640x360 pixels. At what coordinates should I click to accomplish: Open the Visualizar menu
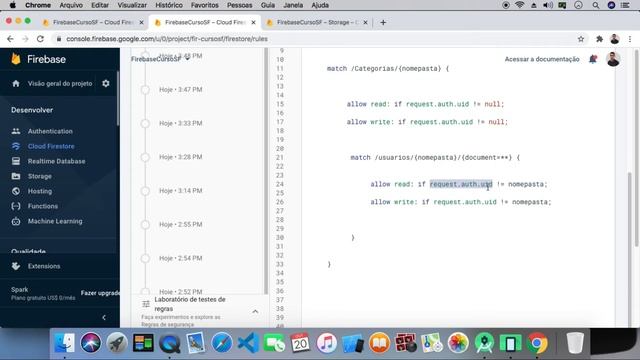click(132, 5)
